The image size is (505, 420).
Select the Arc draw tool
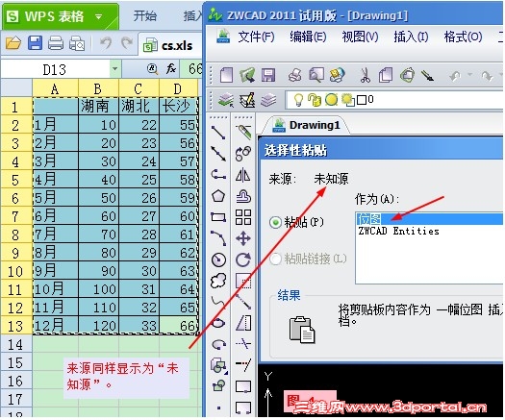click(218, 237)
